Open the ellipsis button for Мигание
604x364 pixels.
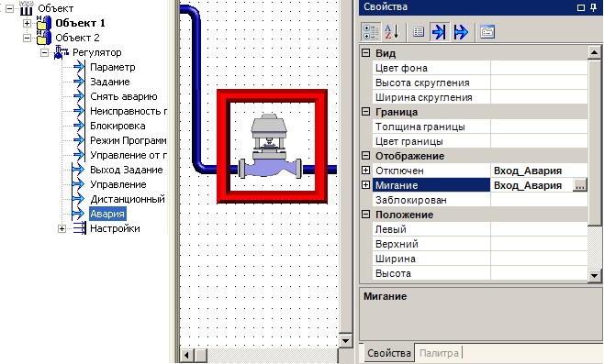point(580,185)
